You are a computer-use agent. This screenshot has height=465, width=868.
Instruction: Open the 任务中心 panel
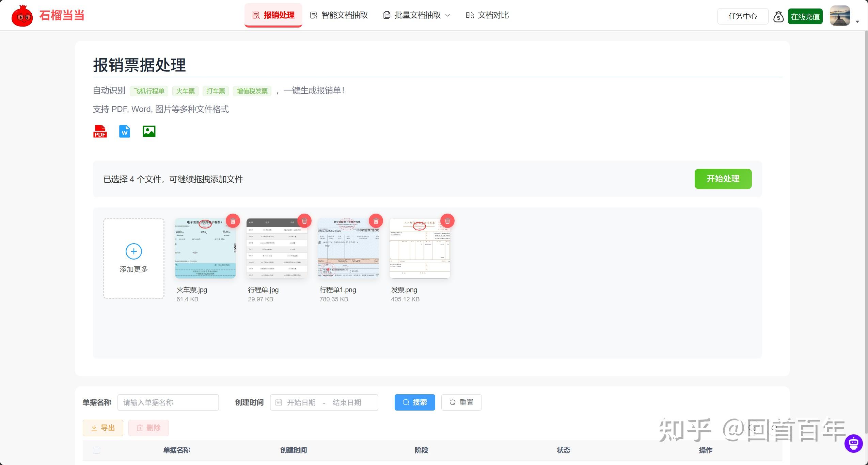[x=742, y=16]
